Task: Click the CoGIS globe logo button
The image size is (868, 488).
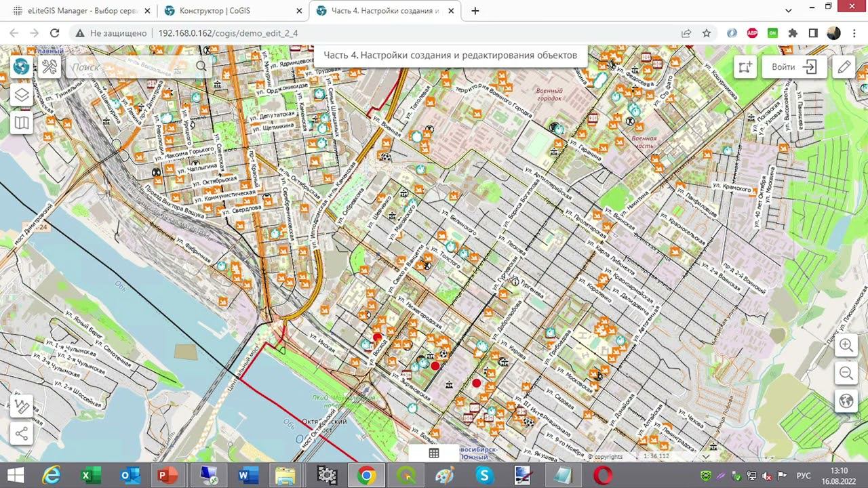Action: pos(22,66)
